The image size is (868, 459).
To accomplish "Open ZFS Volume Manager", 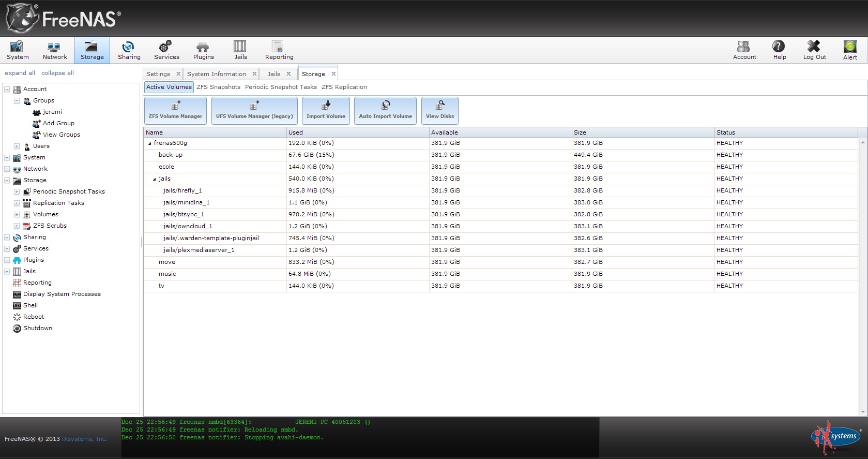I will [x=175, y=110].
